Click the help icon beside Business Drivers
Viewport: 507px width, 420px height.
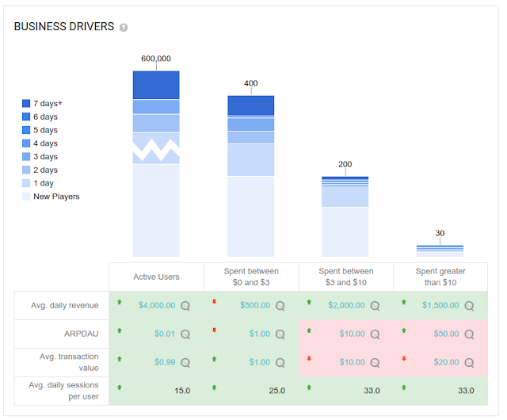click(x=124, y=28)
